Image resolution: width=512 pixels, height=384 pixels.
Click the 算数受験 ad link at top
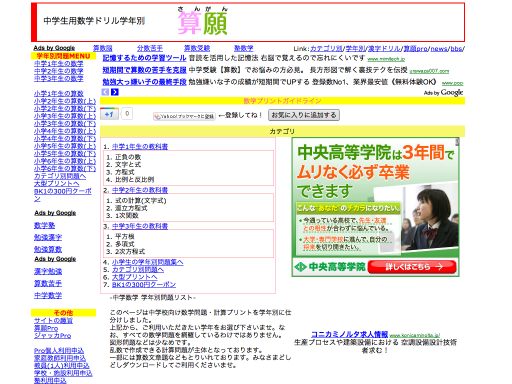[197, 48]
